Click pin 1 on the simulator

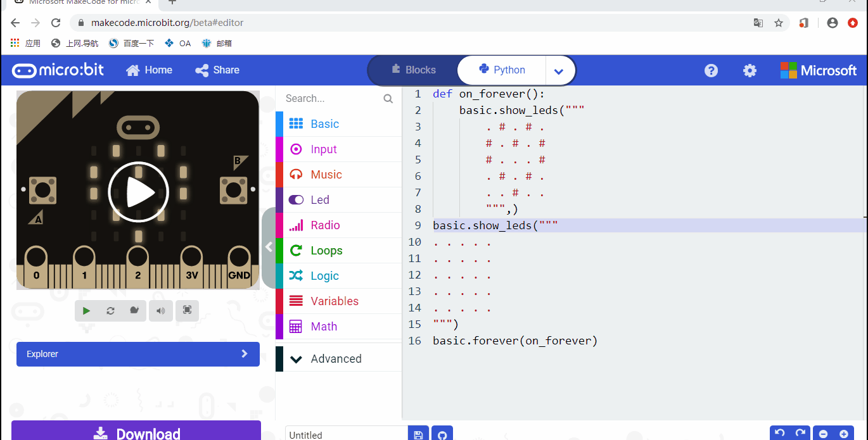pos(84,266)
